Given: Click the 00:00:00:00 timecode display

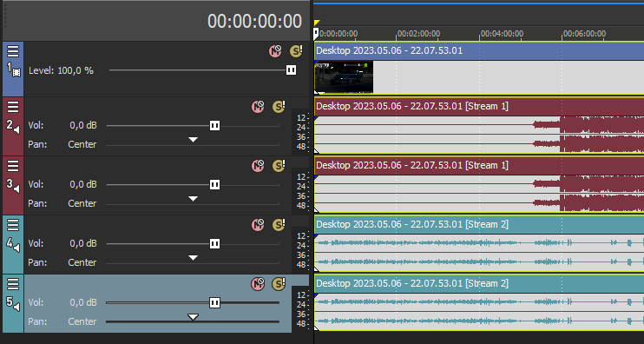Looking at the screenshot, I should pos(254,22).
